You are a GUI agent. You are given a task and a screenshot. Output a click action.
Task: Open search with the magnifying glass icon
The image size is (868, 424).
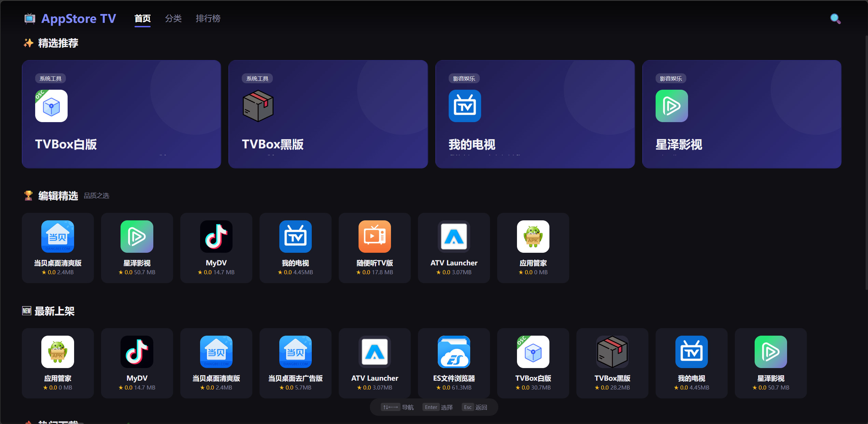click(835, 18)
